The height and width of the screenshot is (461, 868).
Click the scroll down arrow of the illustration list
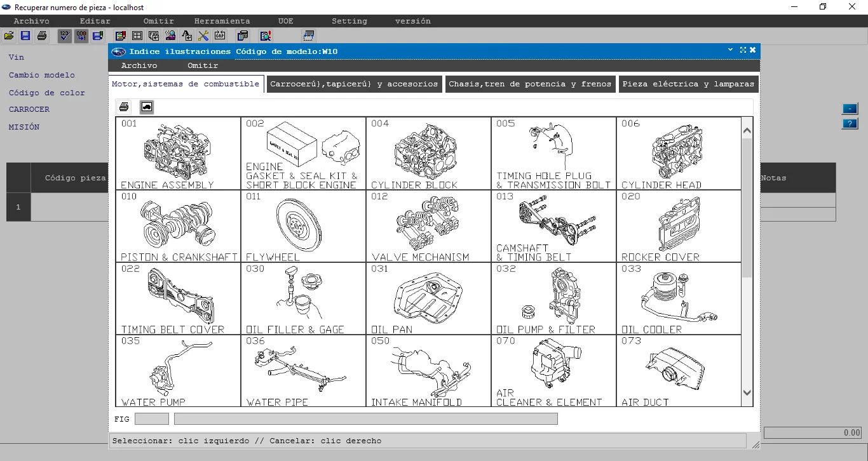tap(747, 393)
